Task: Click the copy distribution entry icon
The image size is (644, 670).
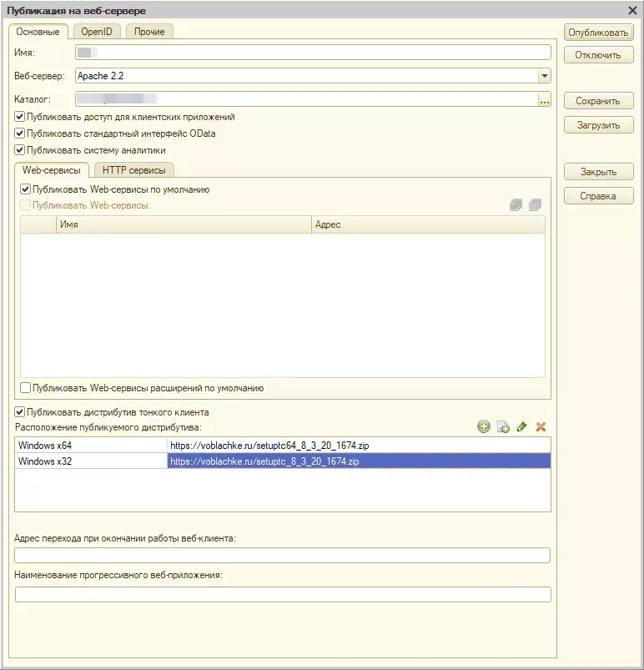Action: (503, 426)
